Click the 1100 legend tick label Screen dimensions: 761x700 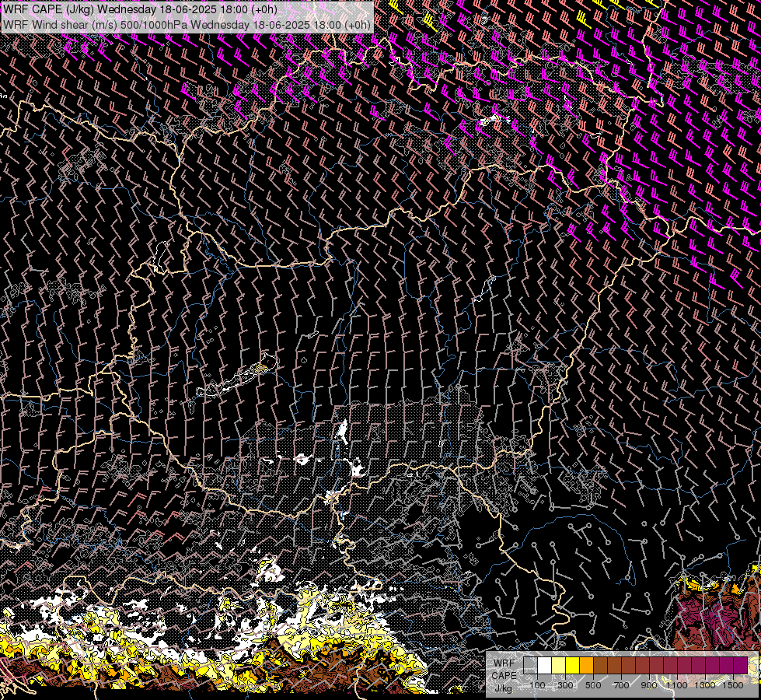tap(676, 685)
